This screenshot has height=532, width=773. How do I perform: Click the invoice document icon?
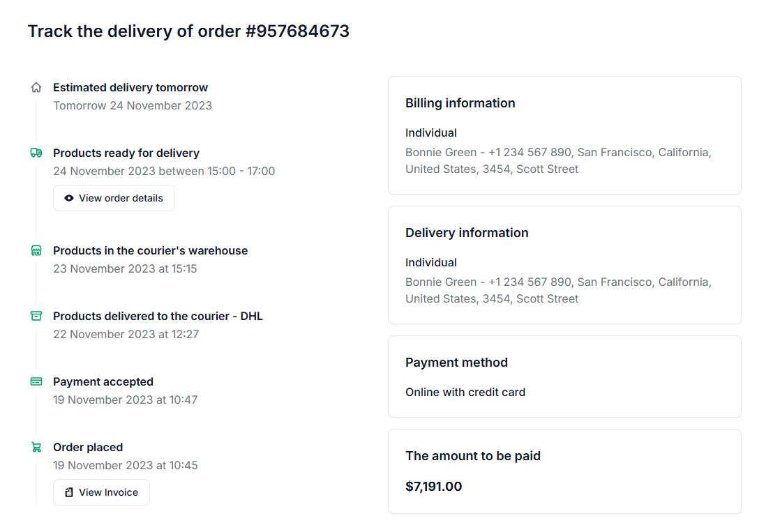(69, 492)
